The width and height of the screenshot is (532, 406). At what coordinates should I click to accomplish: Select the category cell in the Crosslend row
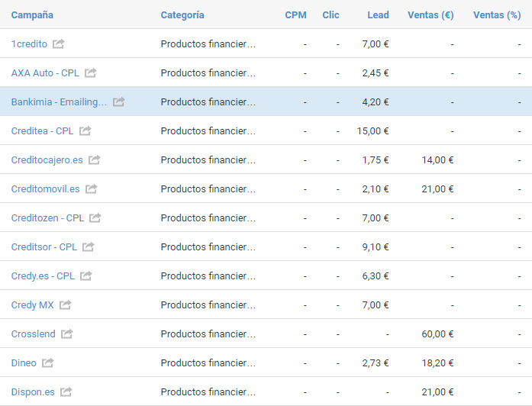[208, 333]
